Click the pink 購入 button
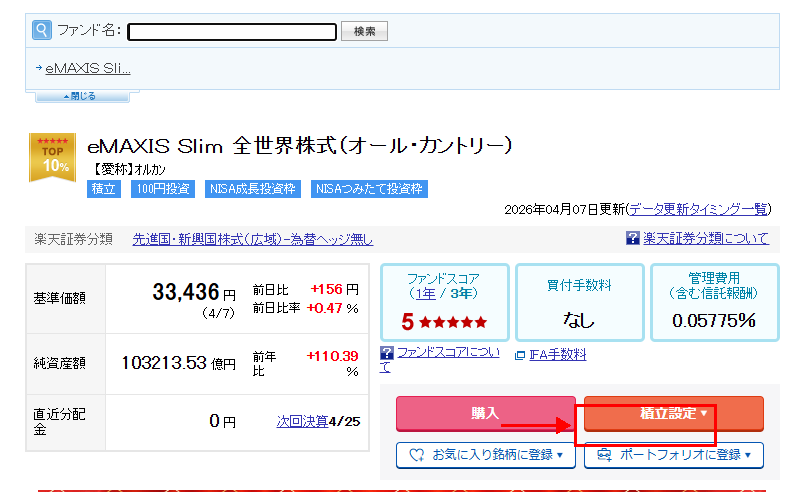 tap(486, 414)
